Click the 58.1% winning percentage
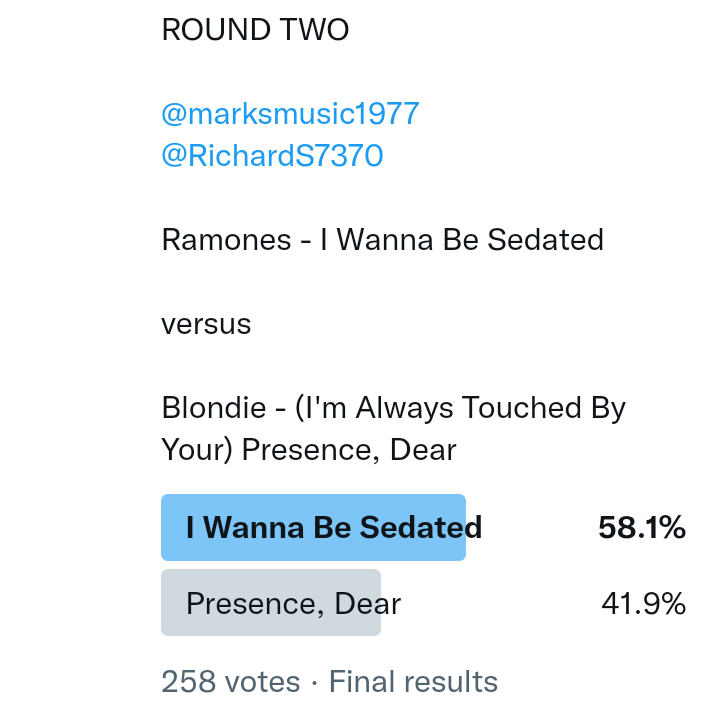The width and height of the screenshot is (720, 711). pos(641,528)
